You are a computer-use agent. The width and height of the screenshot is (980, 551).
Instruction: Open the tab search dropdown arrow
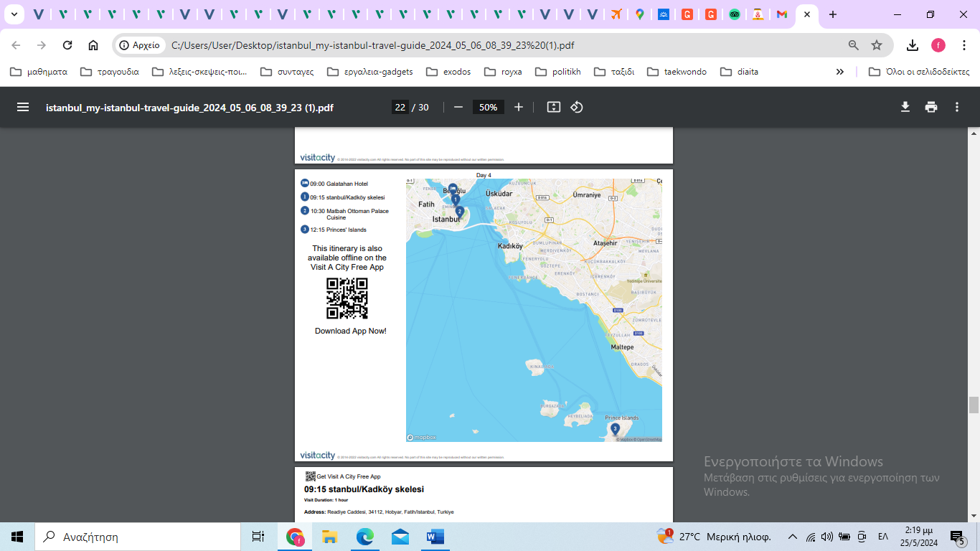point(14,14)
